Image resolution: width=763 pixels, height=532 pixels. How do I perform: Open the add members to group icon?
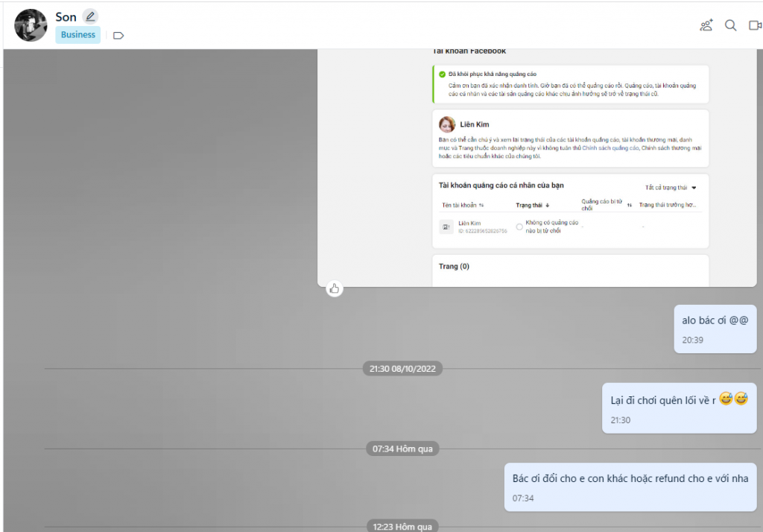706,25
